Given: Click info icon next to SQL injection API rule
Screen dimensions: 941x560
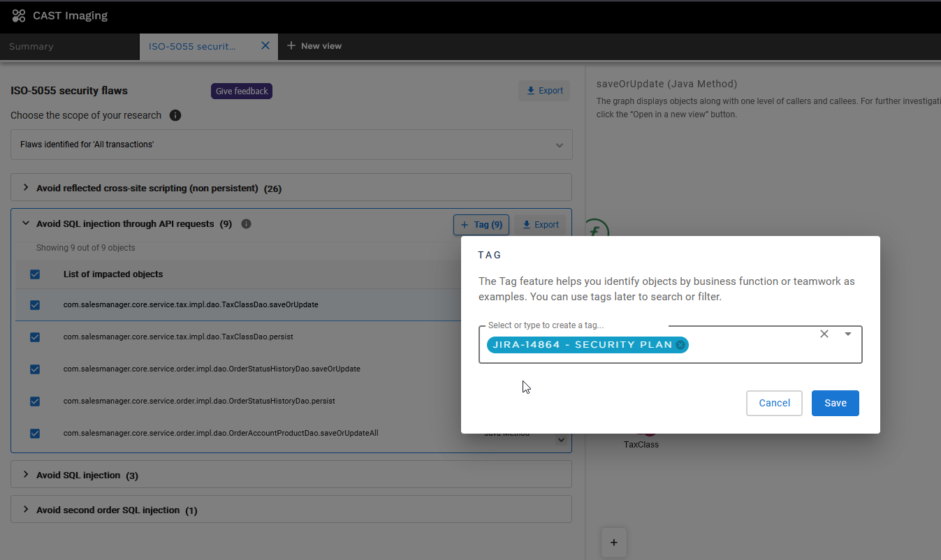Looking at the screenshot, I should pos(246,224).
